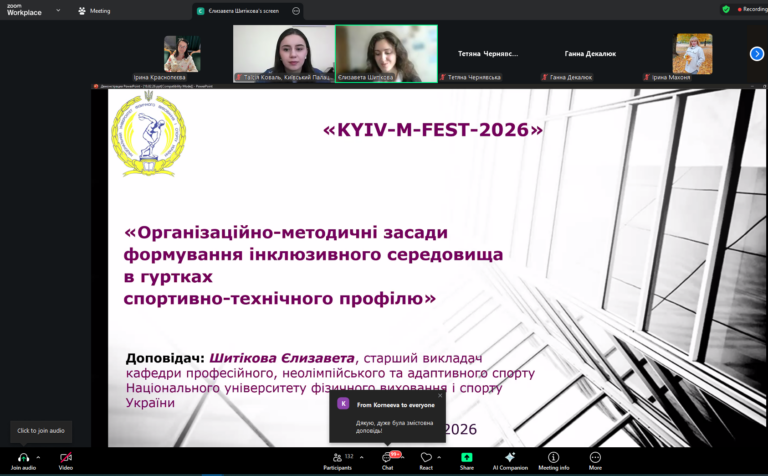This screenshot has width=768, height=476.
Task: Open the Participants panel
Action: (x=337, y=460)
